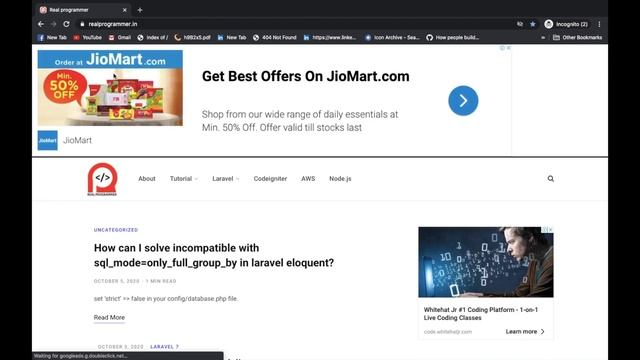640x360 pixels.
Task: Open Node.js menu item
Action: pyautogui.click(x=340, y=179)
